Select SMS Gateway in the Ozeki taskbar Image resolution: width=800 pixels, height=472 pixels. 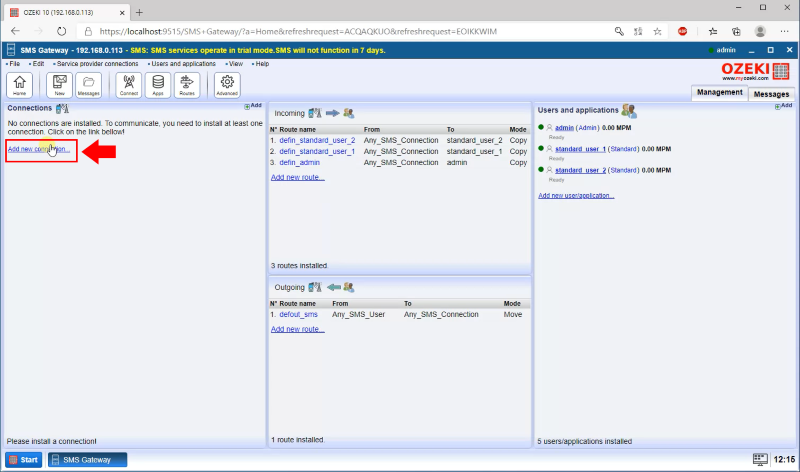[x=87, y=460]
